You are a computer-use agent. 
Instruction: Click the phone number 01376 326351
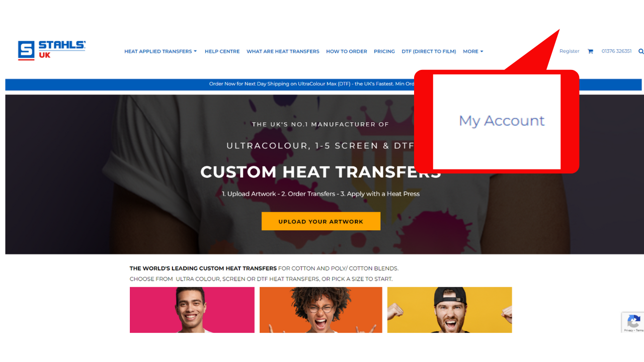616,51
